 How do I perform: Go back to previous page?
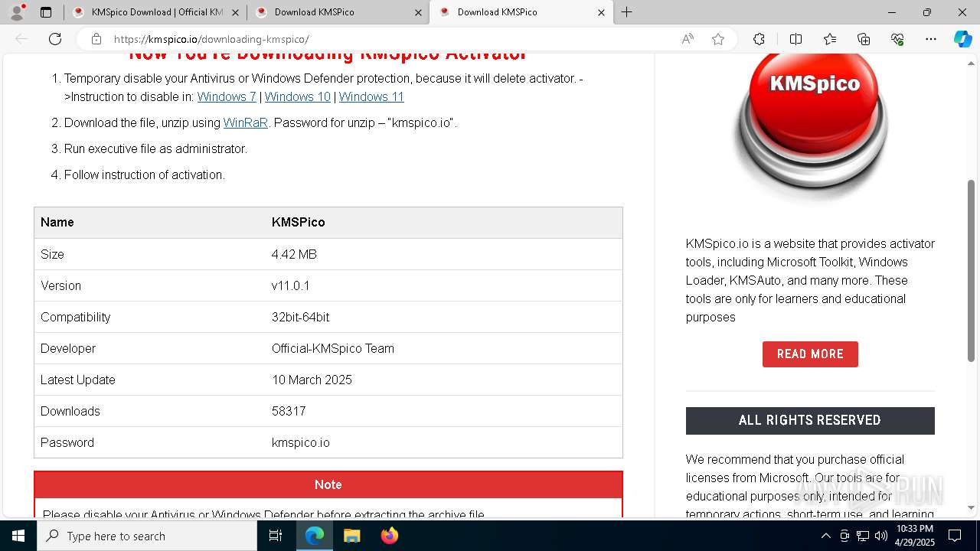21,39
